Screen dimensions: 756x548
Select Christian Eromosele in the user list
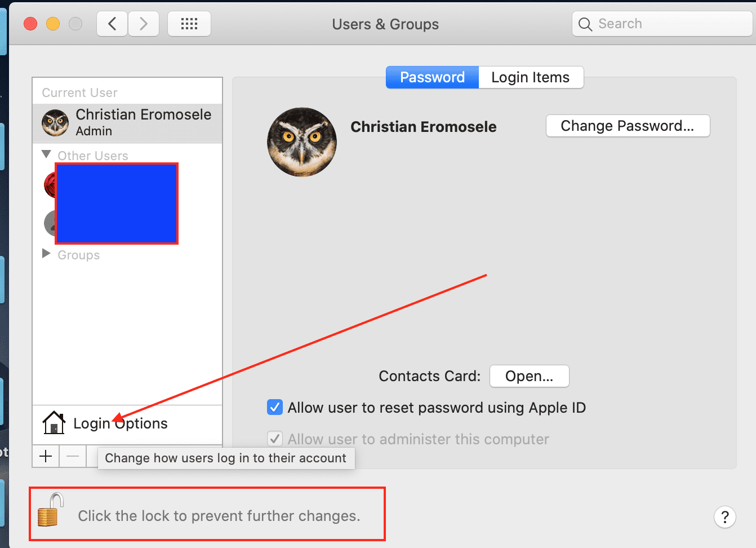pos(127,122)
